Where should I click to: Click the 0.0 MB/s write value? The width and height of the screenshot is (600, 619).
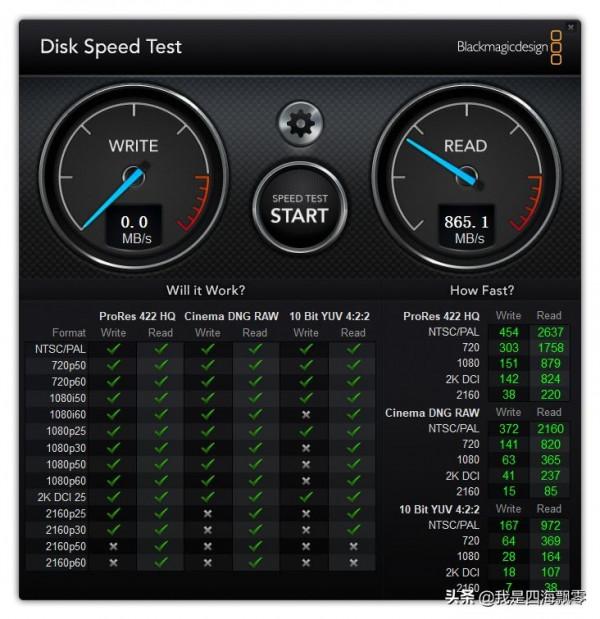[135, 228]
